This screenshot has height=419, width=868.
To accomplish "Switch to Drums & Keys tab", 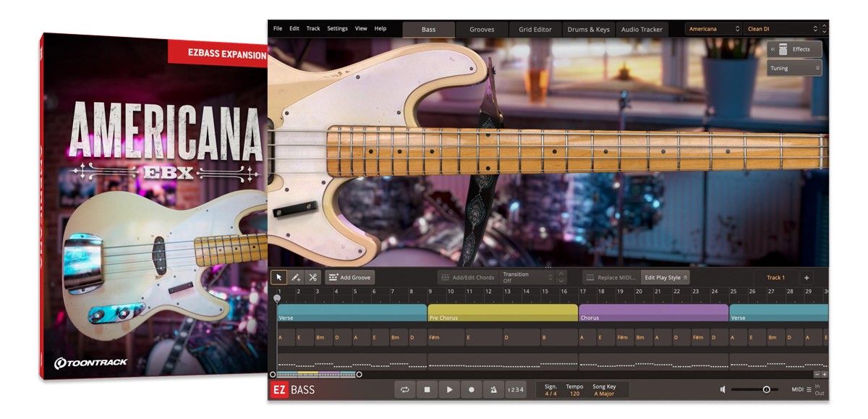I will pos(588,30).
